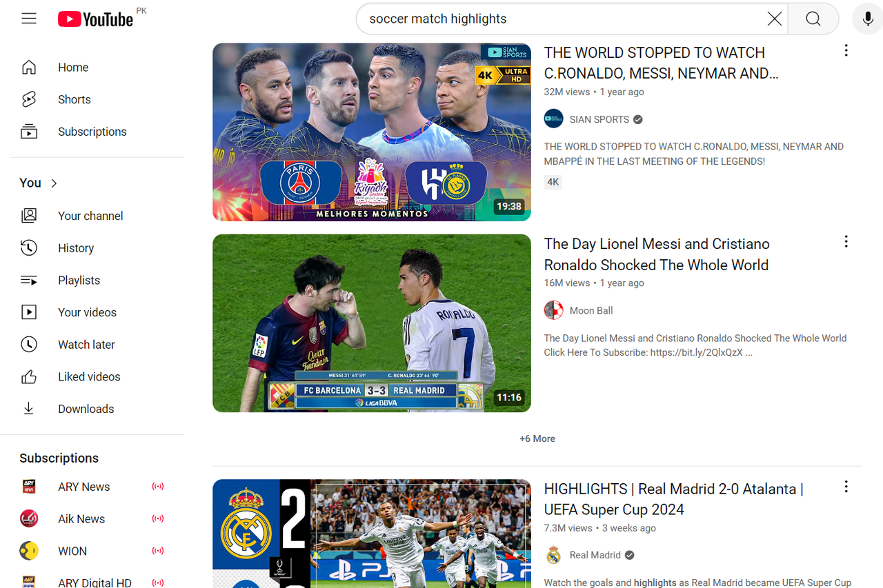The width and height of the screenshot is (883, 588).
Task: Show more results via "+6 More"
Action: [537, 438]
